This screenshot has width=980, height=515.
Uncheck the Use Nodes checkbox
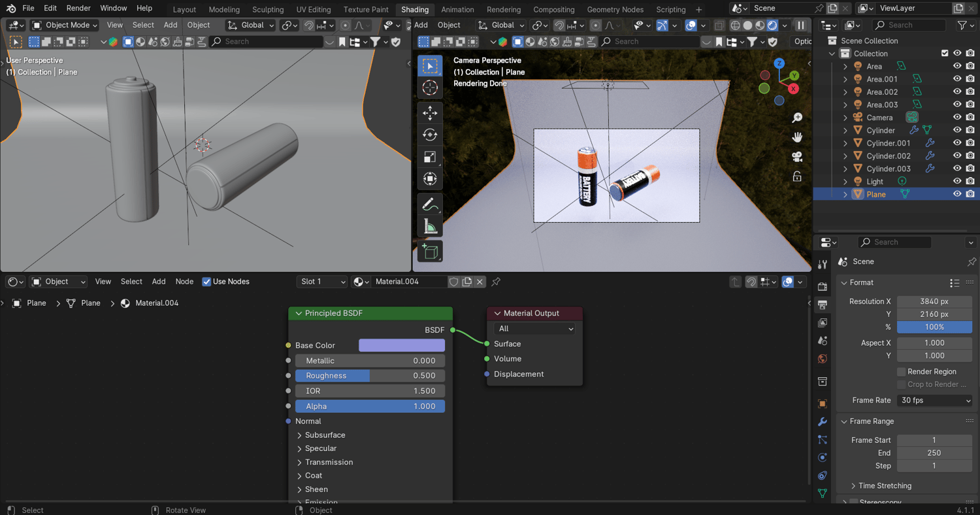tap(206, 282)
